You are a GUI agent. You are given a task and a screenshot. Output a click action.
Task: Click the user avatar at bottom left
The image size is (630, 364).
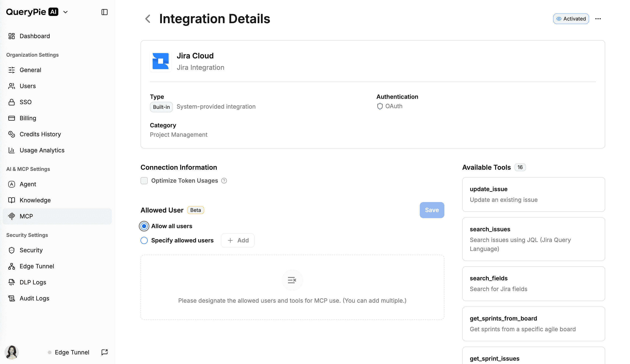[11, 352]
